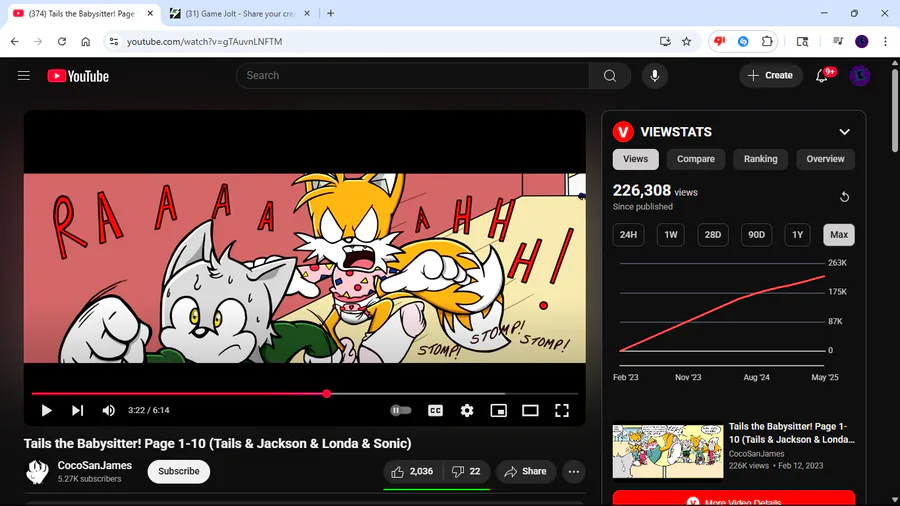Open recommended Tails the Babysitter title link
Image resolution: width=900 pixels, height=506 pixels.
point(792,433)
